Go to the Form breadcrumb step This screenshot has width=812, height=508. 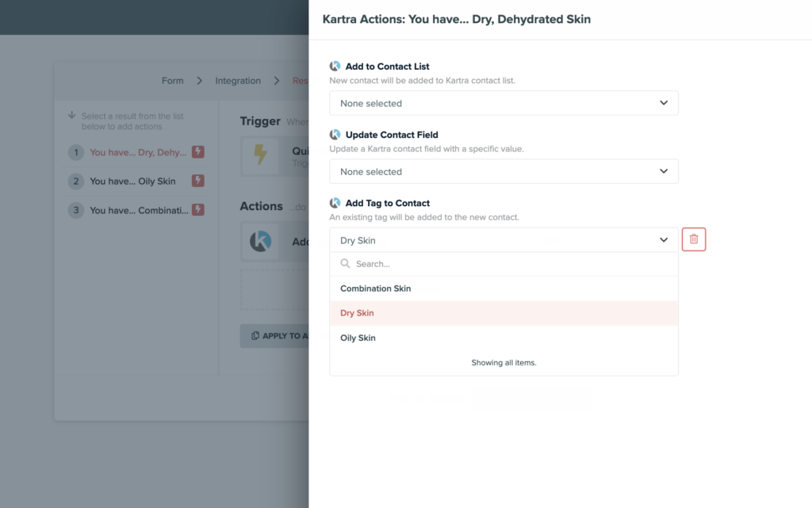[172, 81]
